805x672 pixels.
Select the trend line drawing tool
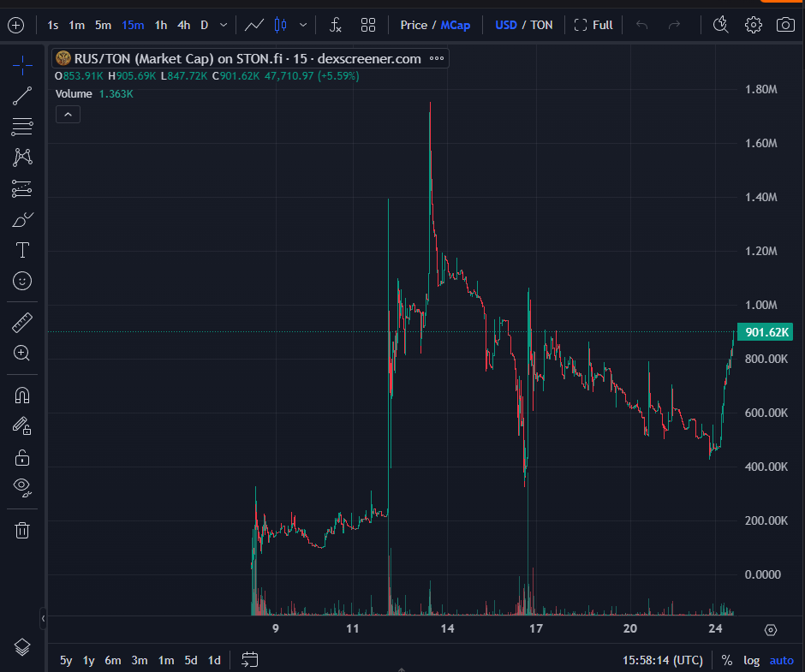click(22, 96)
